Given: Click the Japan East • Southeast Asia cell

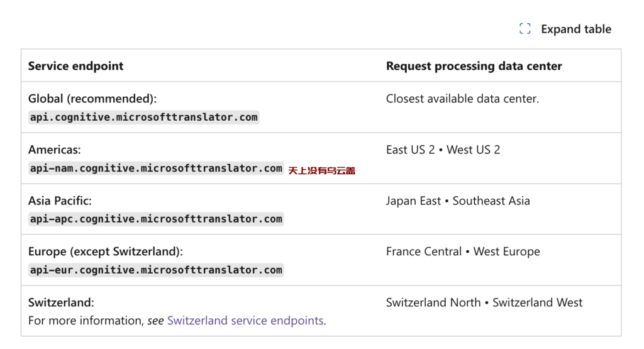Looking at the screenshot, I should tap(458, 201).
